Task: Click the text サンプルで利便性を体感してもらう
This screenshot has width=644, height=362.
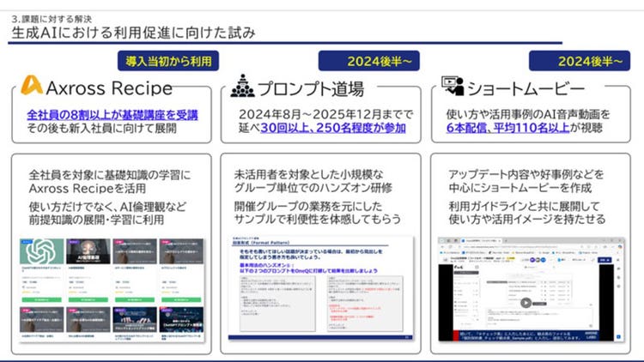Action: (x=318, y=219)
